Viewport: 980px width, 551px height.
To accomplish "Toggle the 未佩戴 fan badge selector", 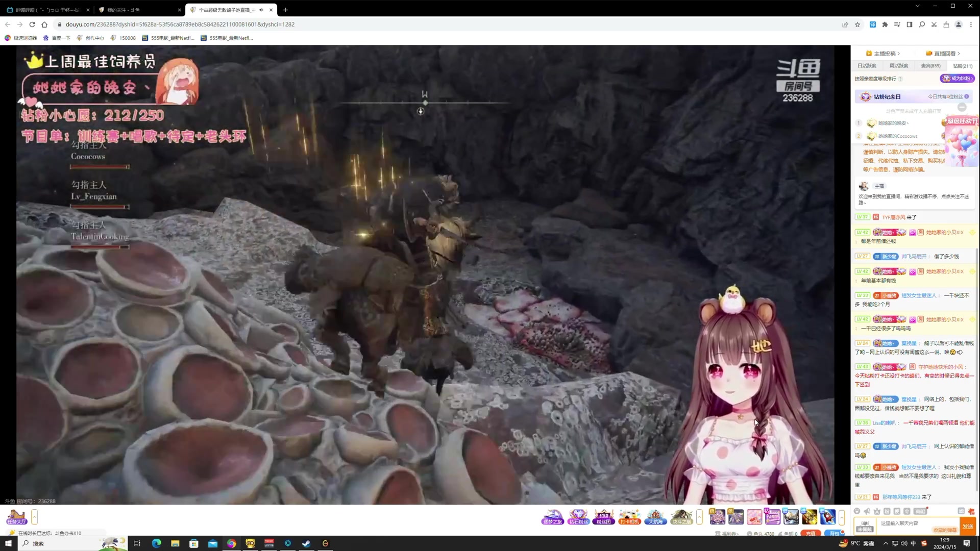I will (x=865, y=526).
